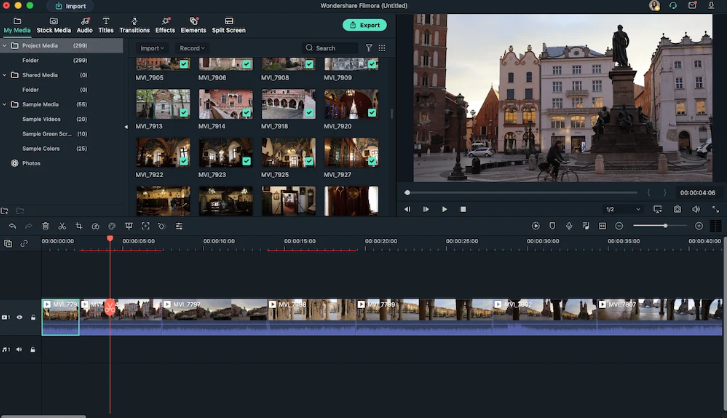This screenshot has width=727, height=418.
Task: Click the filter funnel icon in media panel
Action: 369,48
